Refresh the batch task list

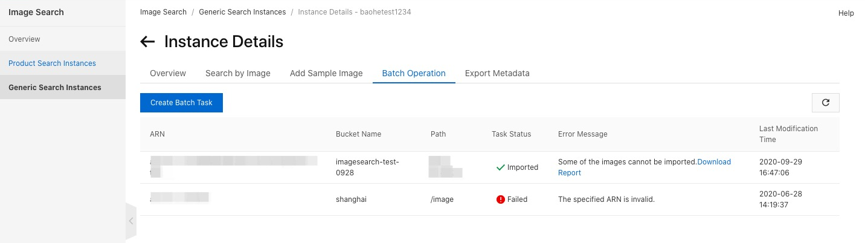coord(826,103)
